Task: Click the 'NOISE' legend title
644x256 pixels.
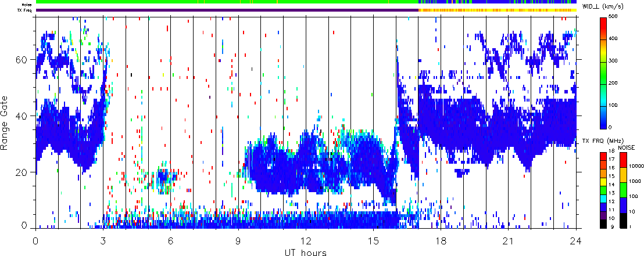Action: pos(627,147)
